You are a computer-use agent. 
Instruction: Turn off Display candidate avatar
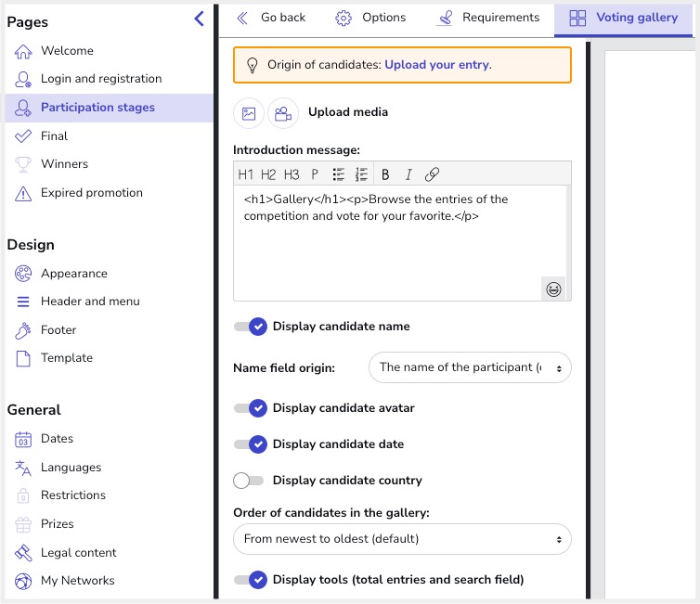(251, 408)
